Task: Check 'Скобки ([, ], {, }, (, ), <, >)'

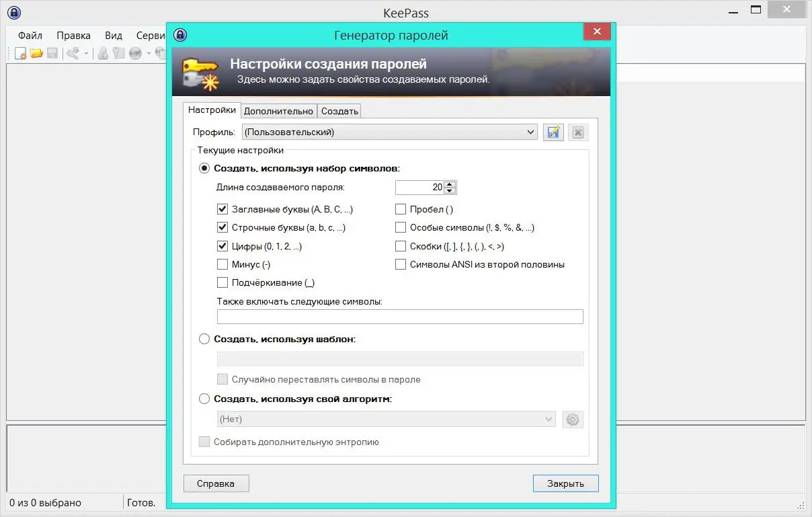Action: pyautogui.click(x=401, y=247)
